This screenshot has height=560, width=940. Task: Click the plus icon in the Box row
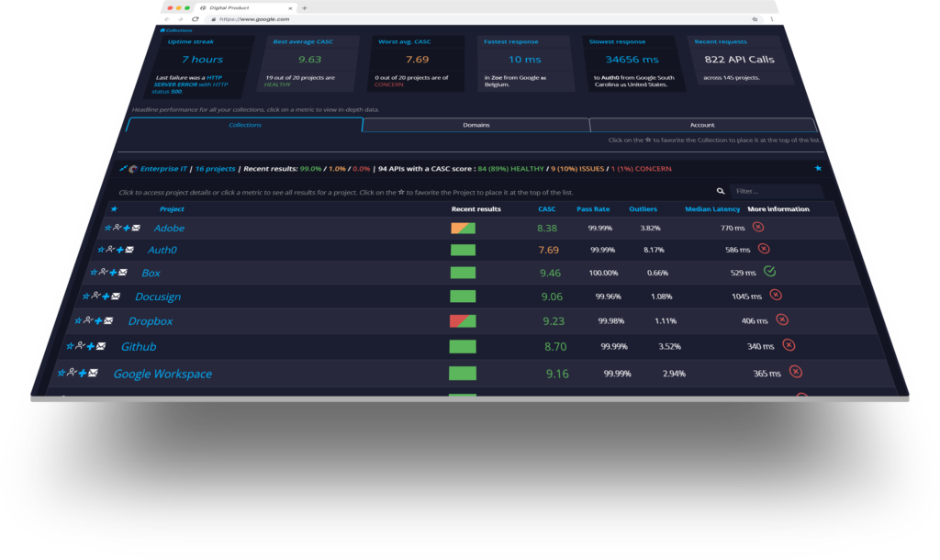pyautogui.click(x=113, y=273)
